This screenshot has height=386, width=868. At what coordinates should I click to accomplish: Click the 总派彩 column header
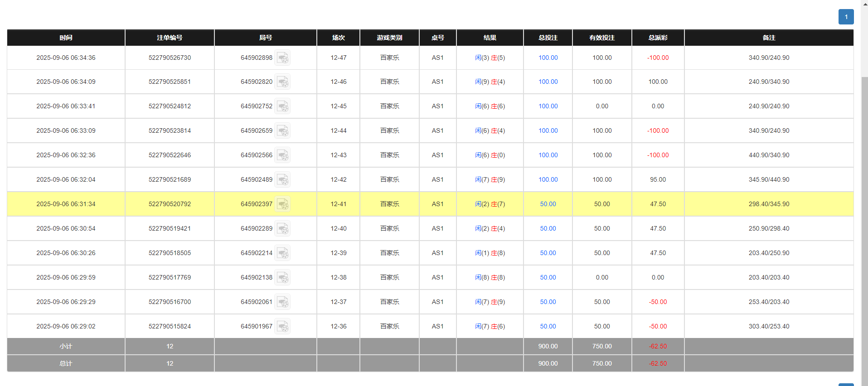tap(658, 38)
